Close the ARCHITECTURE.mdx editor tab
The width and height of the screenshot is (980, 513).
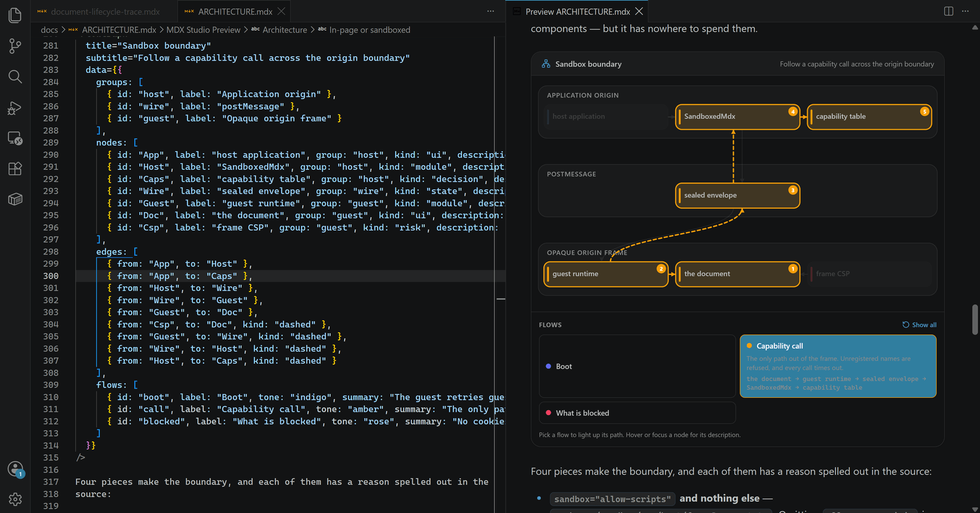coord(281,11)
